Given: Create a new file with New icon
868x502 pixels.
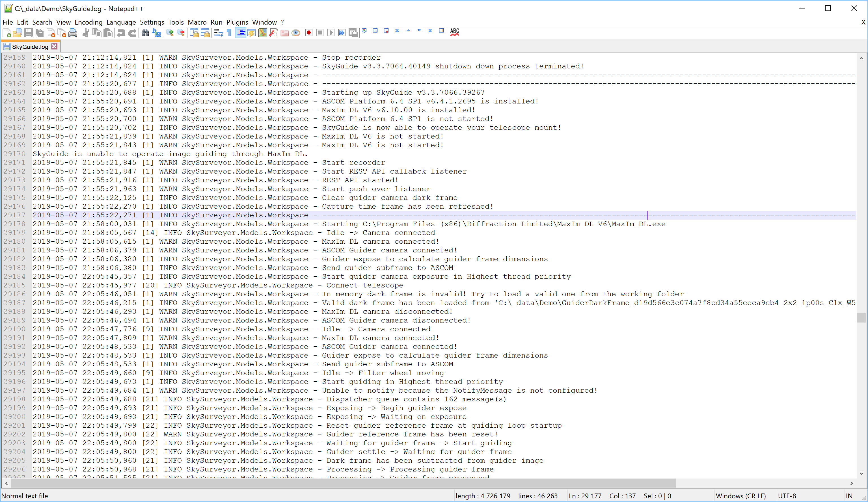Looking at the screenshot, I should [x=7, y=33].
